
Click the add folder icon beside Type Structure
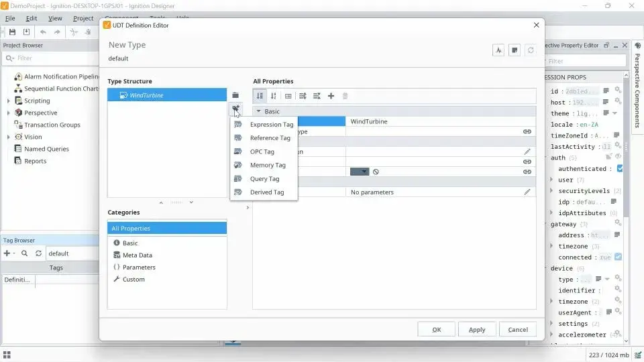pyautogui.click(x=235, y=95)
